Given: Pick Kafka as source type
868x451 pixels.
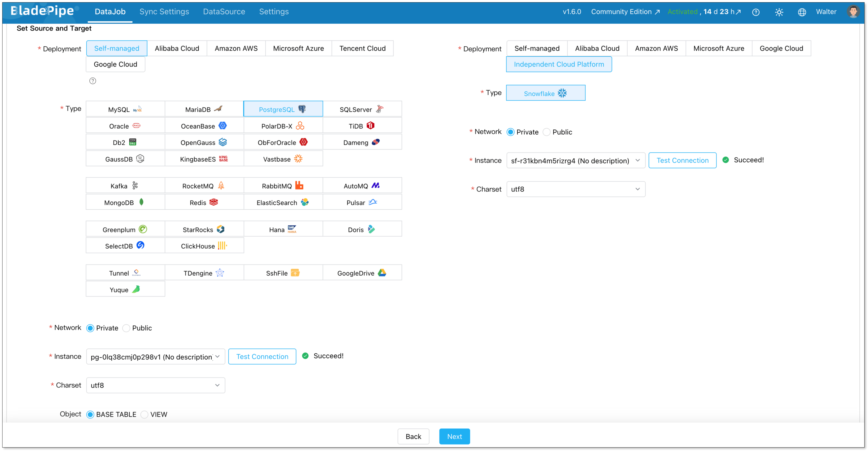Looking at the screenshot, I should click(125, 186).
